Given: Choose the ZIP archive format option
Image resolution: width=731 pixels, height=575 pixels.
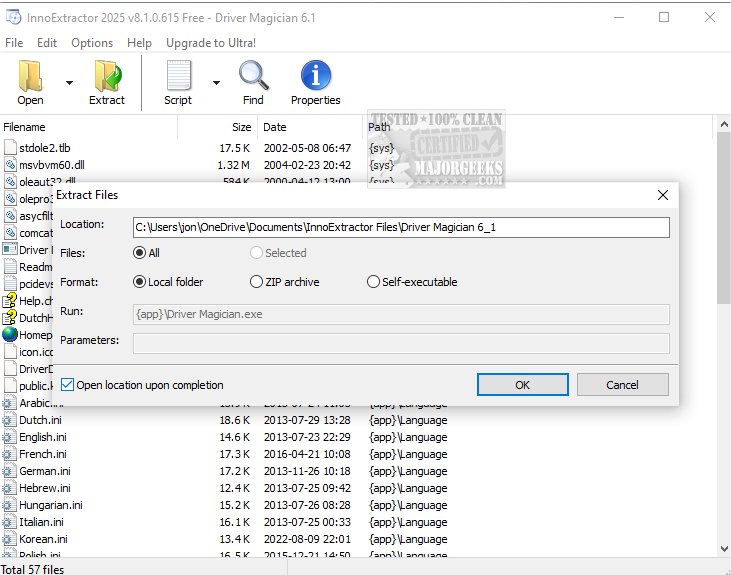Looking at the screenshot, I should click(256, 282).
